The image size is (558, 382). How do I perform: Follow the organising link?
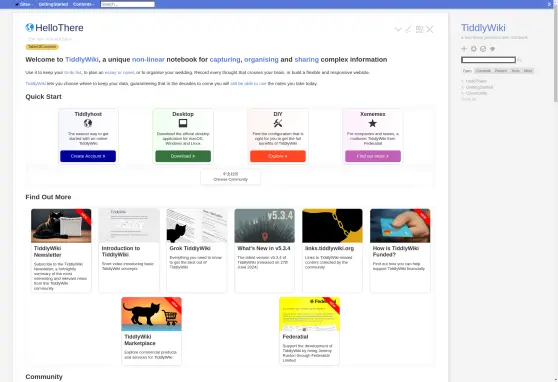point(261,59)
